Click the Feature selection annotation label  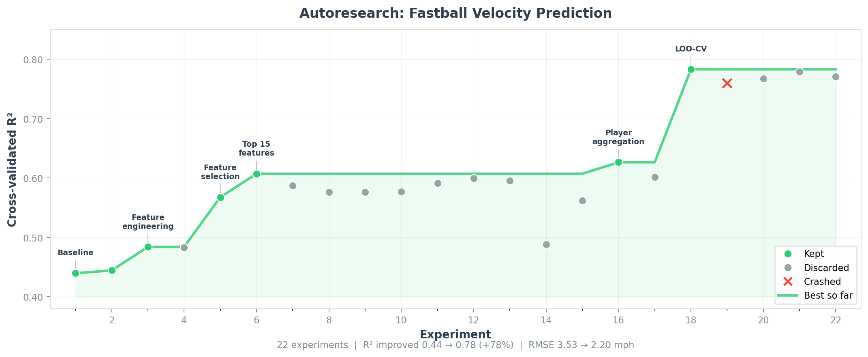click(x=220, y=172)
